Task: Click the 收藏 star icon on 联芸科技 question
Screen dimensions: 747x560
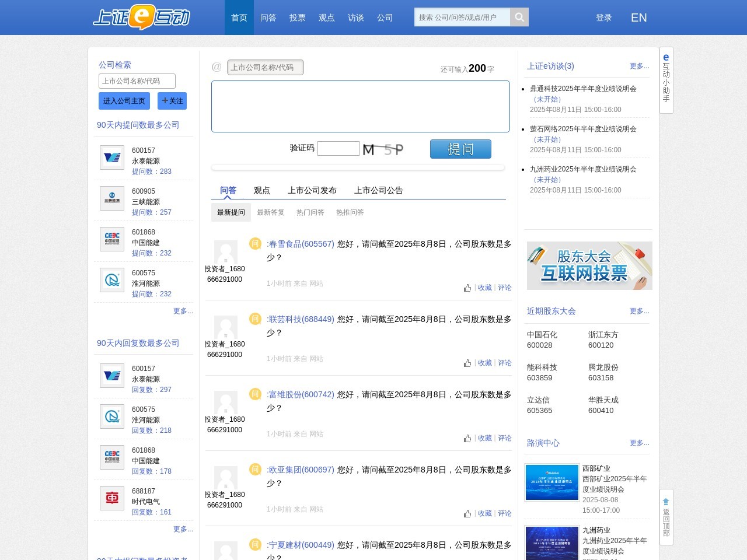Action: pyautogui.click(x=484, y=362)
